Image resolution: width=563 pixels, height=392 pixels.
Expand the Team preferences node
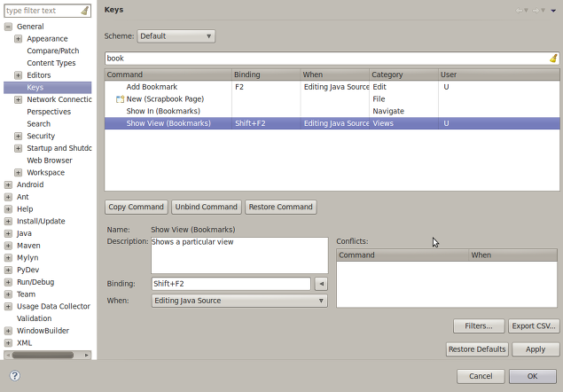(8, 294)
